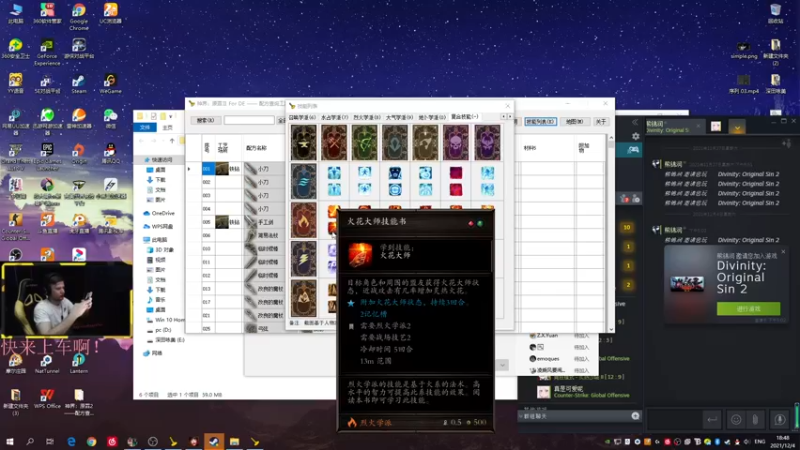This screenshot has width=800, height=450.
Task: Open WeGame desktop shortcut
Action: pos(110,85)
